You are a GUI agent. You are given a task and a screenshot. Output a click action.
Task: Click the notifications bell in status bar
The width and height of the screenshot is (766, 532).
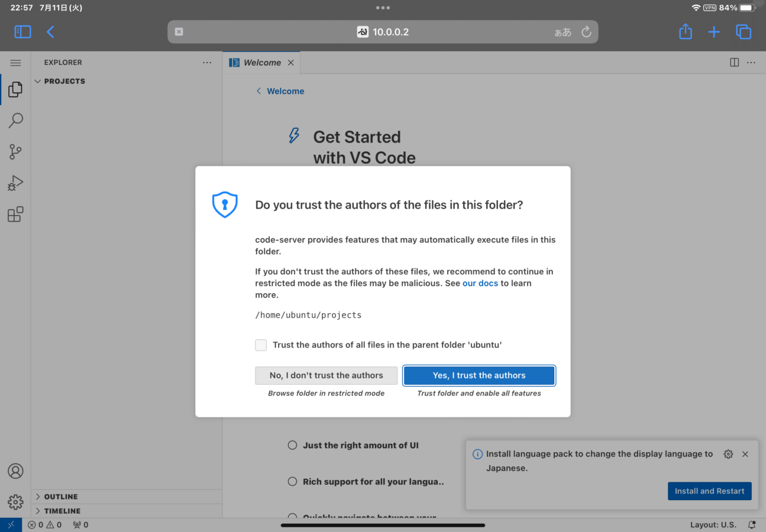point(752,525)
